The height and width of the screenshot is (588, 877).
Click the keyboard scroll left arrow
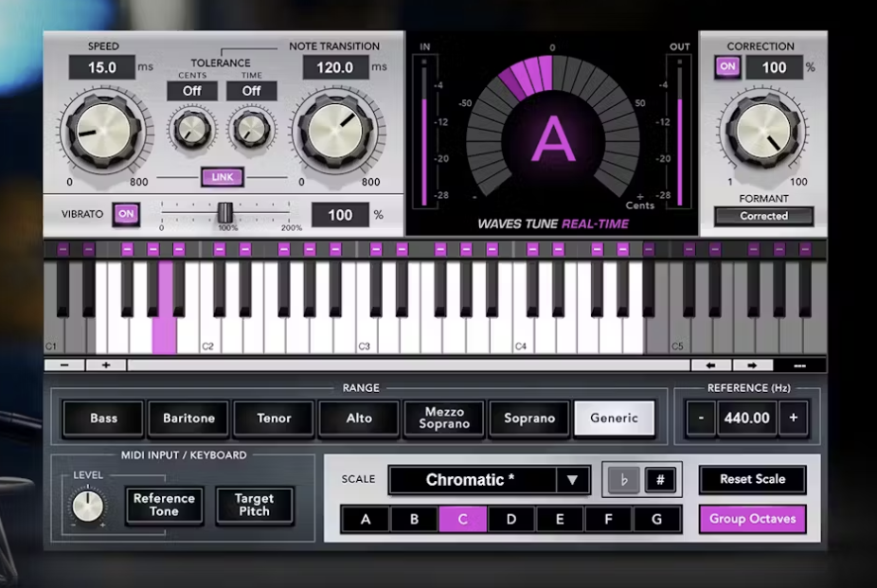711,365
